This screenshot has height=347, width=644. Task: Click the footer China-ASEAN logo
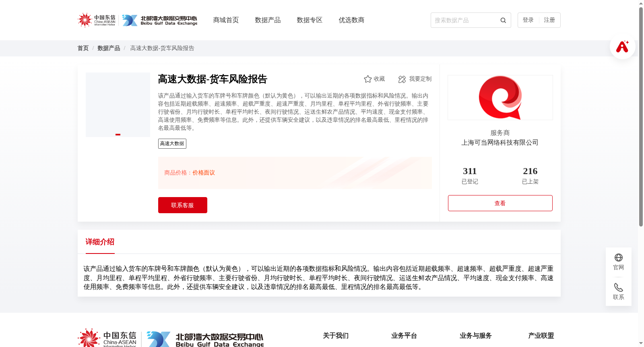(107, 339)
